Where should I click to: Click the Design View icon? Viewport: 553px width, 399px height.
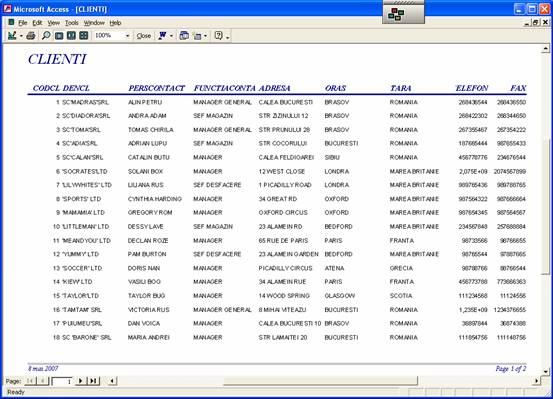12,36
